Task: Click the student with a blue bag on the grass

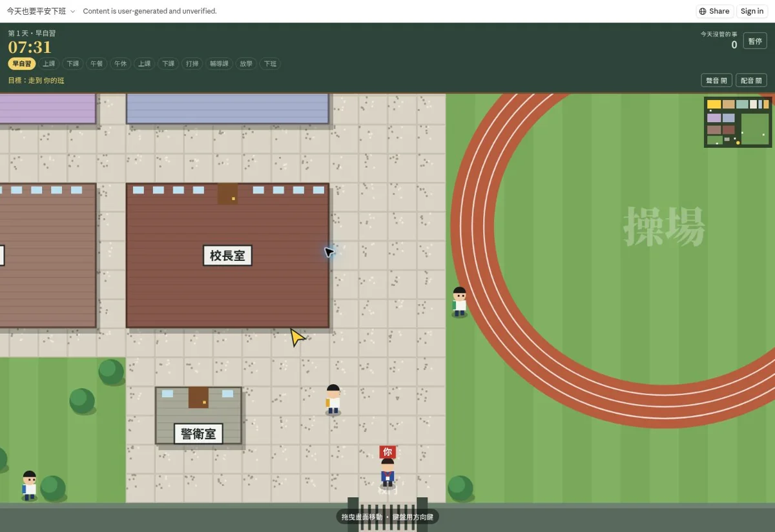Action: coord(29,486)
